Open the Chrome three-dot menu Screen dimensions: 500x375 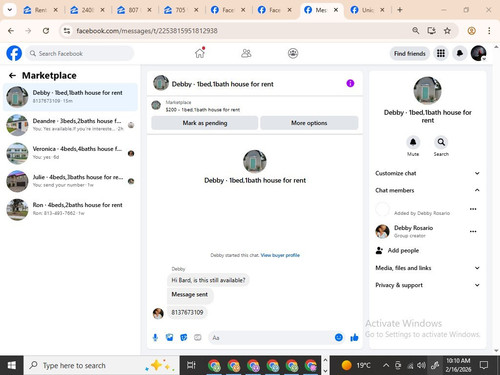(x=489, y=31)
